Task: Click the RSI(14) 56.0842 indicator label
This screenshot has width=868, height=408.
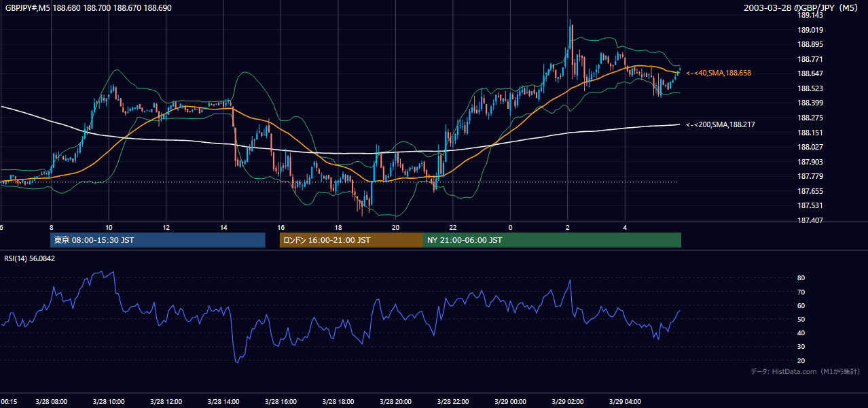Action: pos(30,258)
